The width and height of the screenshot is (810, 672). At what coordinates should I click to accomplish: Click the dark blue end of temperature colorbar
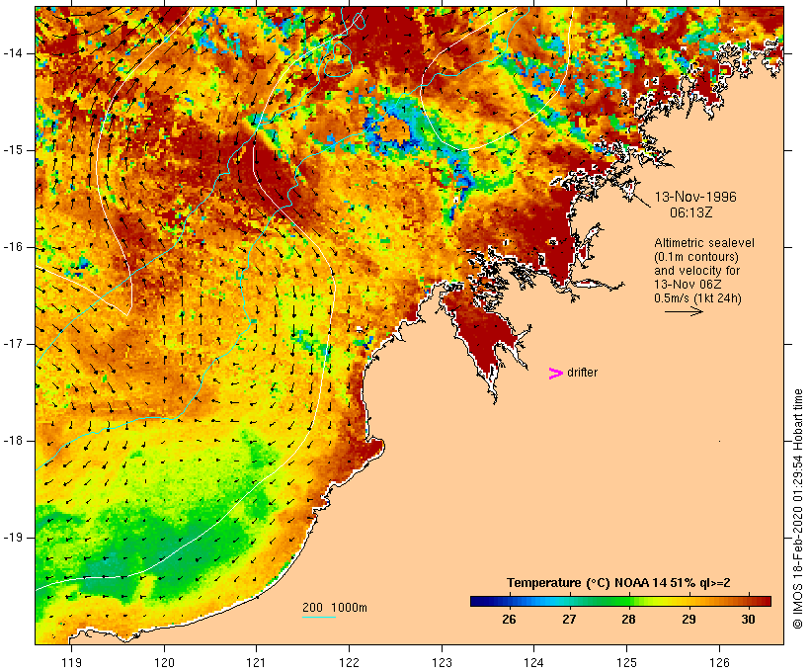[x=480, y=601]
